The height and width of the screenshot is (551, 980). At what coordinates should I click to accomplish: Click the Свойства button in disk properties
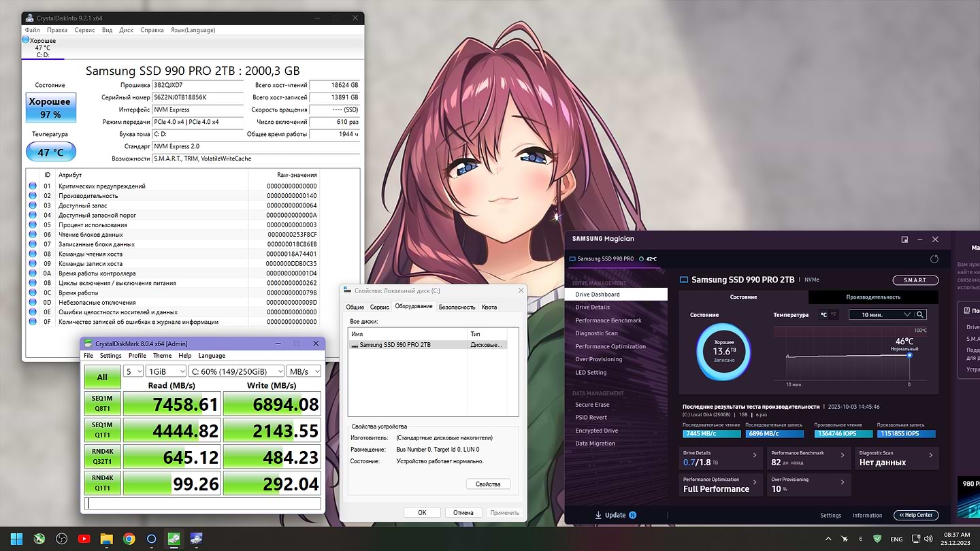pyautogui.click(x=488, y=484)
